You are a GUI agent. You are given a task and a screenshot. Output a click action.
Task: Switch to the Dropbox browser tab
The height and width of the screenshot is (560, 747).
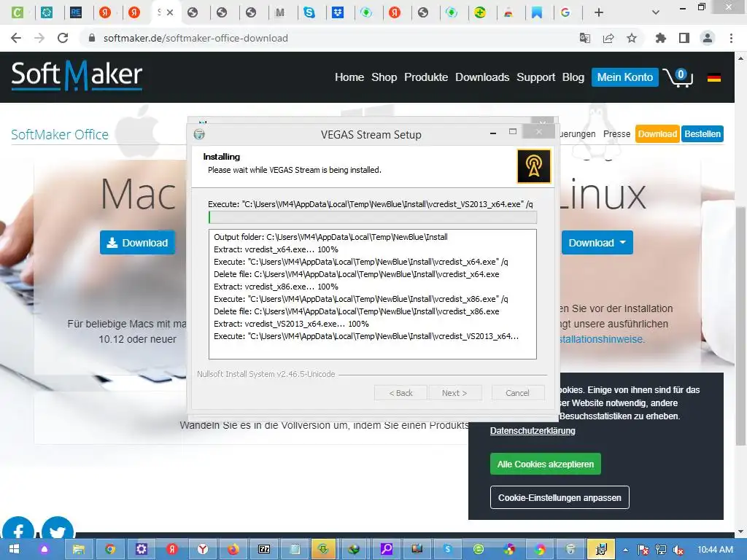click(x=338, y=12)
